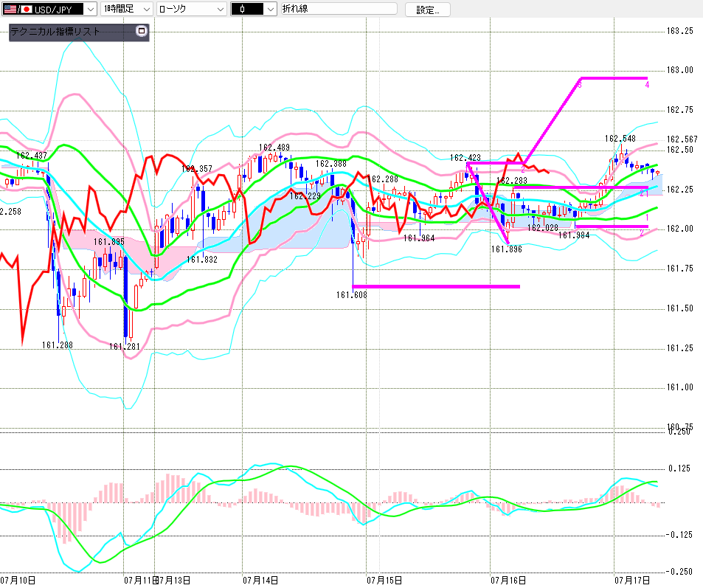
Task: Click the 折れ線 text field
Action: [x=339, y=9]
